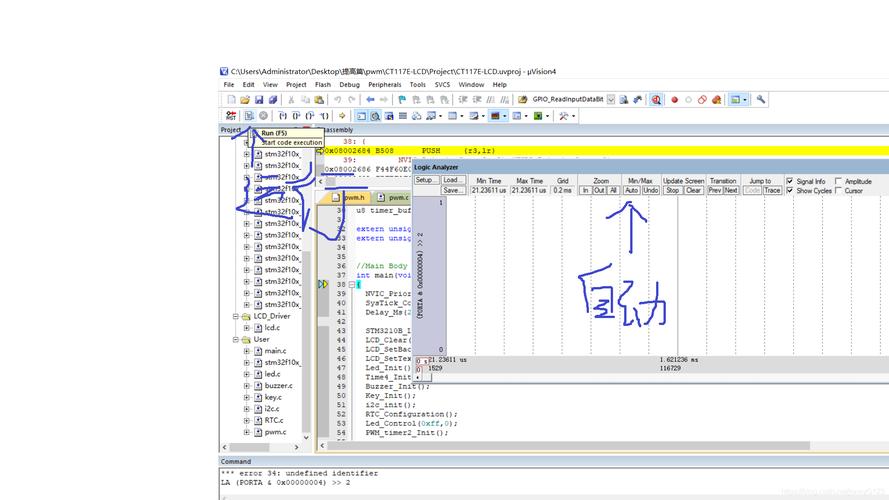
Task: Open the File menu
Action: pyautogui.click(x=229, y=84)
